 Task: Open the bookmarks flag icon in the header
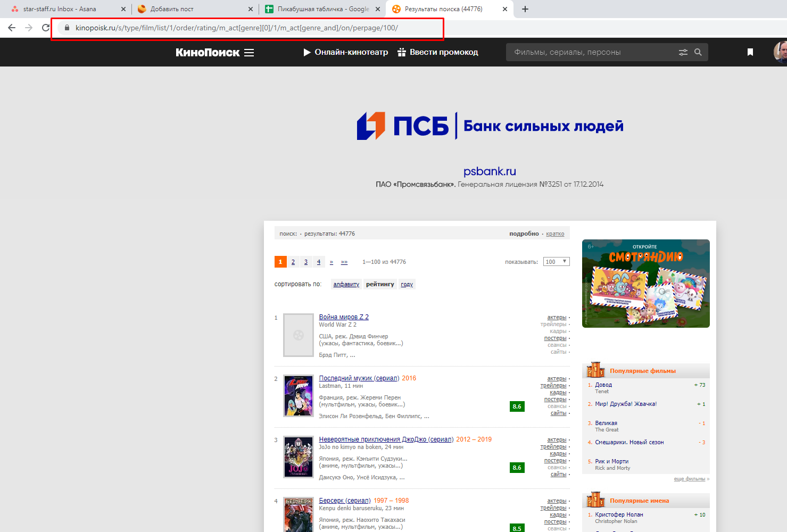tap(750, 52)
